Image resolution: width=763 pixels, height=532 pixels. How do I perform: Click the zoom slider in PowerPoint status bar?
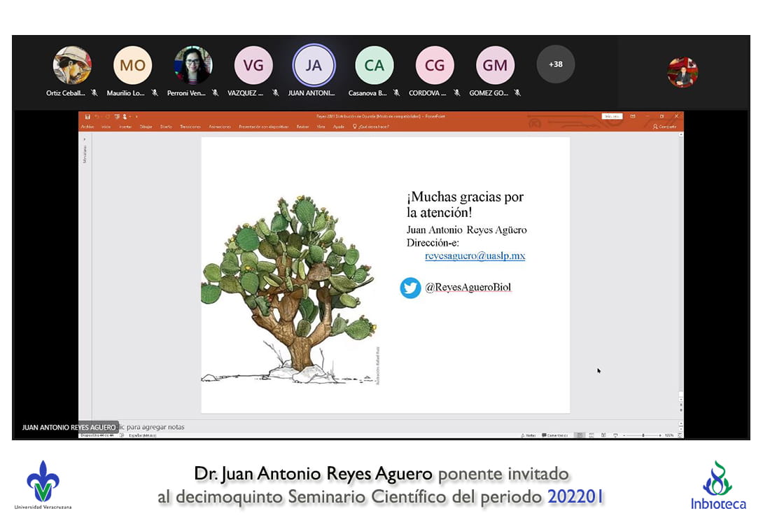(x=643, y=435)
